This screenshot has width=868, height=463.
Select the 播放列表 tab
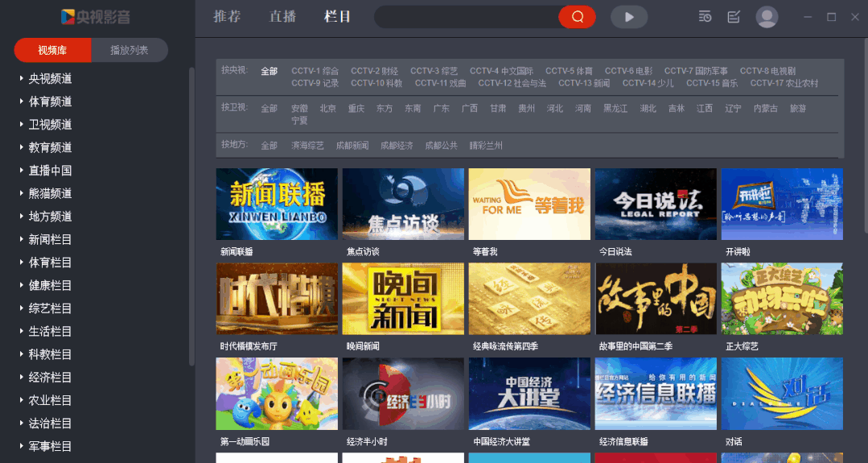pos(130,50)
